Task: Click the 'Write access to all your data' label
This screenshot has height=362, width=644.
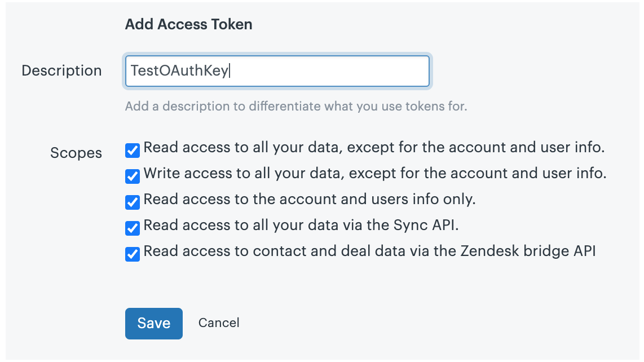Action: click(374, 174)
